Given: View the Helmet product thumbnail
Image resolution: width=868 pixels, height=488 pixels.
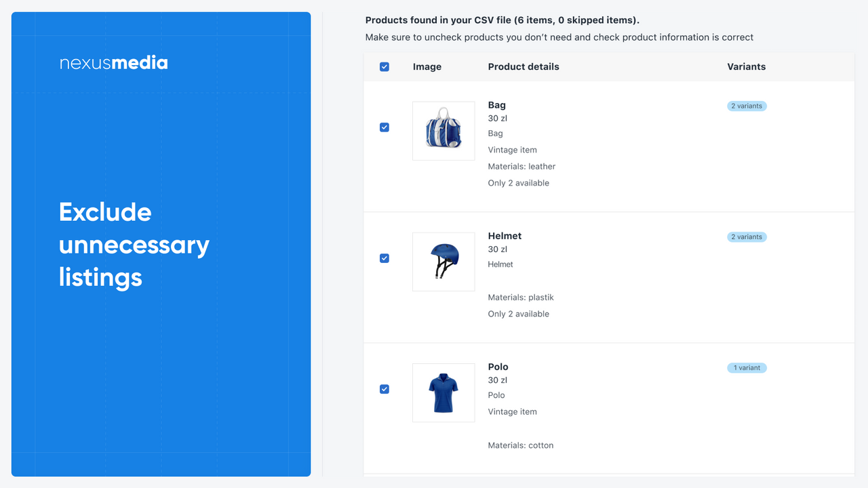Looking at the screenshot, I should pos(443,262).
